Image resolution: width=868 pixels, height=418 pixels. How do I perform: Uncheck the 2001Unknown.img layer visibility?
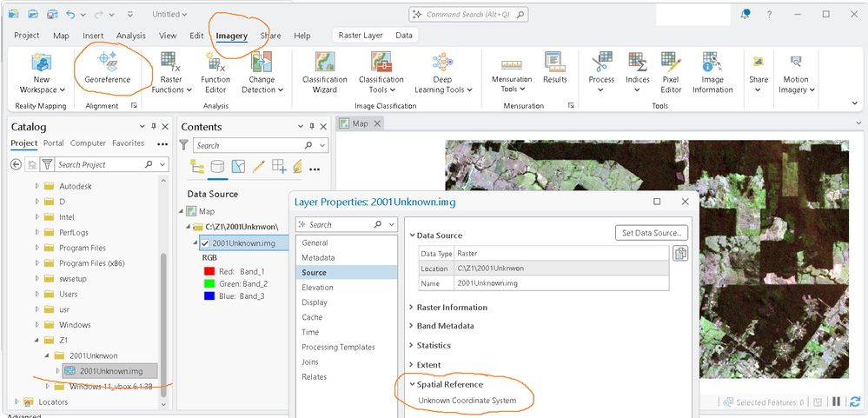pos(205,243)
